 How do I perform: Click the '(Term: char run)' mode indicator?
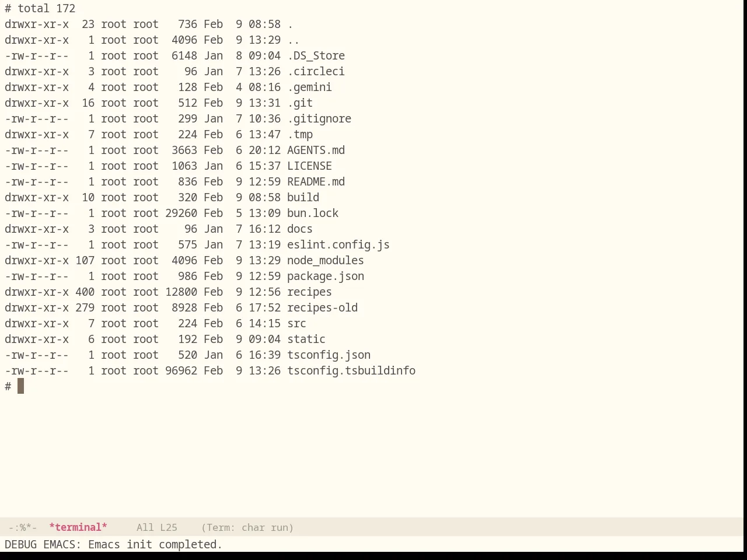[247, 527]
